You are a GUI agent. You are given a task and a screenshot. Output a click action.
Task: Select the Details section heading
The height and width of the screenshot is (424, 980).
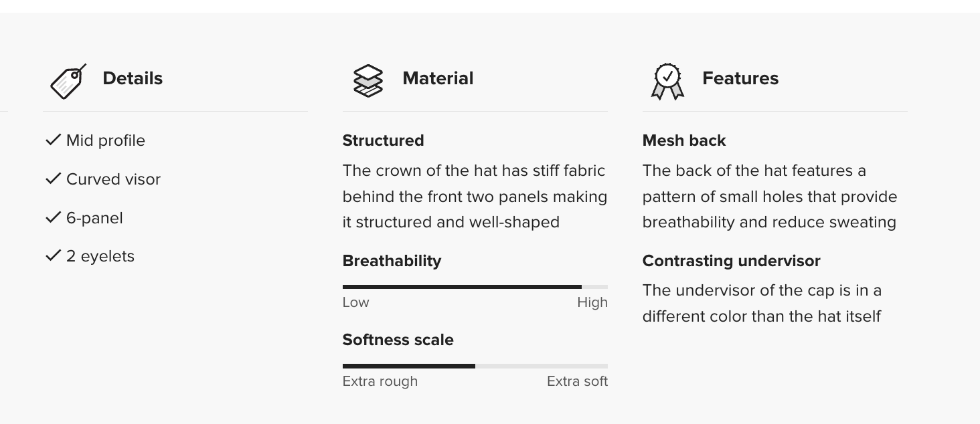(x=133, y=78)
